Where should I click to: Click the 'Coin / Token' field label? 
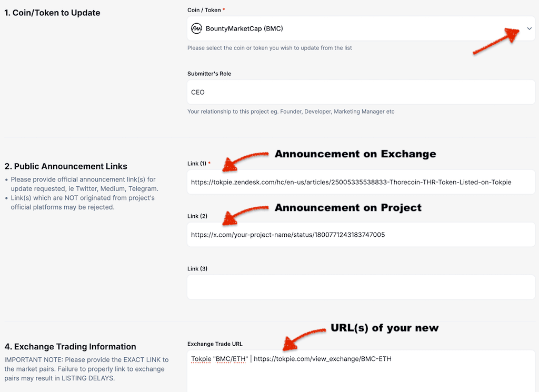coord(204,10)
